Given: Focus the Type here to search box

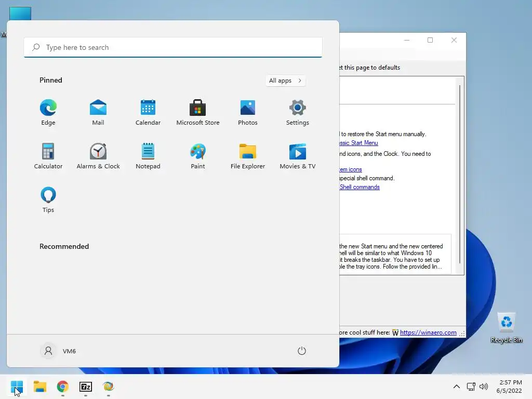Looking at the screenshot, I should tap(173, 47).
